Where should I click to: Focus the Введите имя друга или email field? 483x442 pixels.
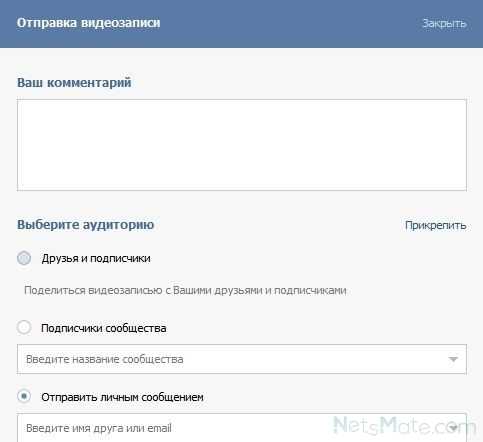coord(242,428)
